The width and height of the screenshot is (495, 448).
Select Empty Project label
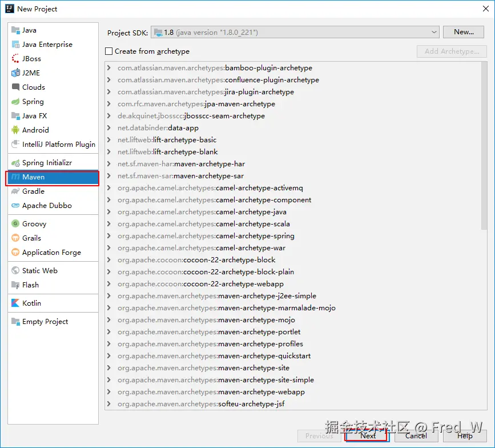click(x=45, y=322)
